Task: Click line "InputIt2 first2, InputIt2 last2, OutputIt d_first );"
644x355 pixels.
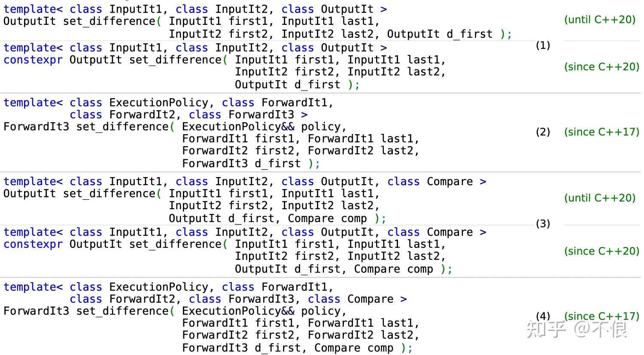Action: click(340, 34)
